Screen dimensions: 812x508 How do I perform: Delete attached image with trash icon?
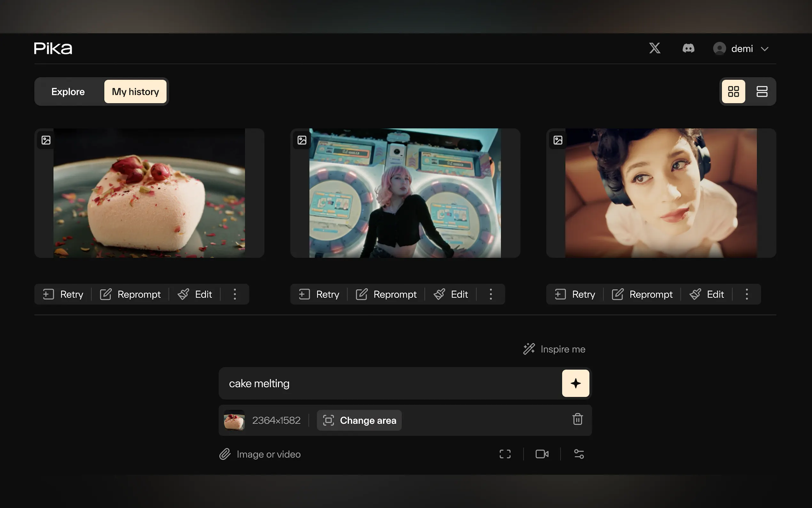pyautogui.click(x=577, y=419)
